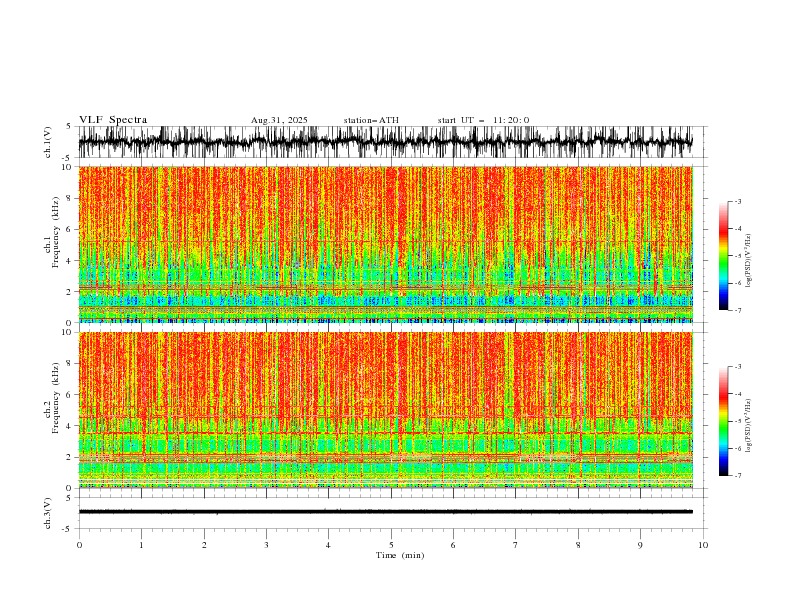Click the "4" tick on the time axis
The width and height of the screenshot is (792, 612).
tap(329, 545)
